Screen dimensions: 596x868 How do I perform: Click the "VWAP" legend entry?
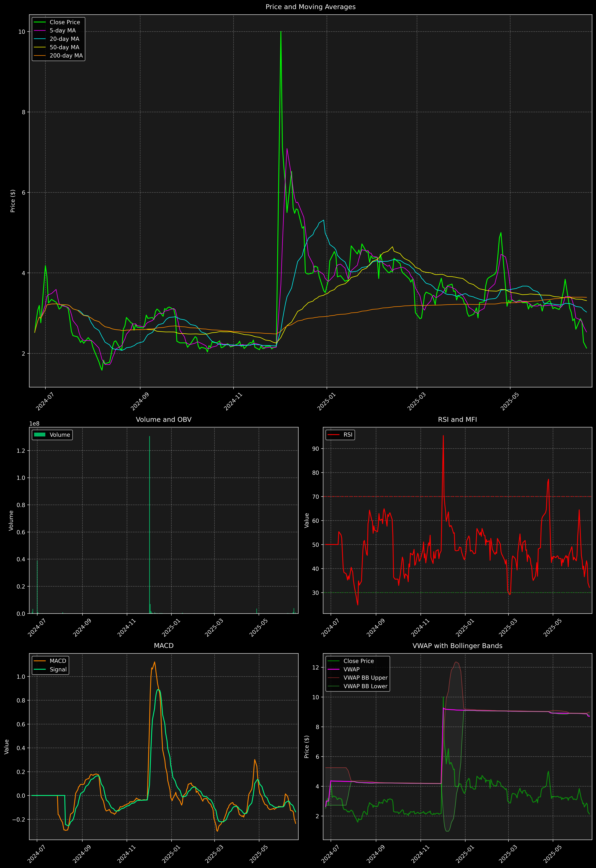344,669
